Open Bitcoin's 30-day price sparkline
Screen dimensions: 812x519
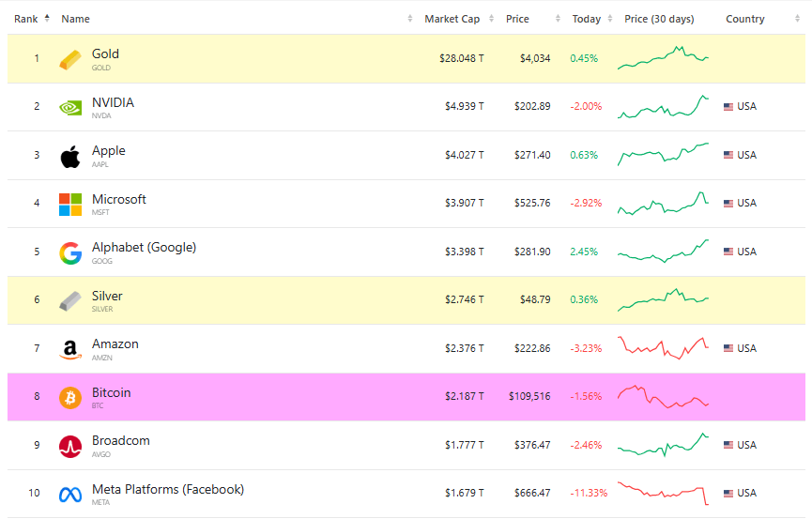click(663, 397)
